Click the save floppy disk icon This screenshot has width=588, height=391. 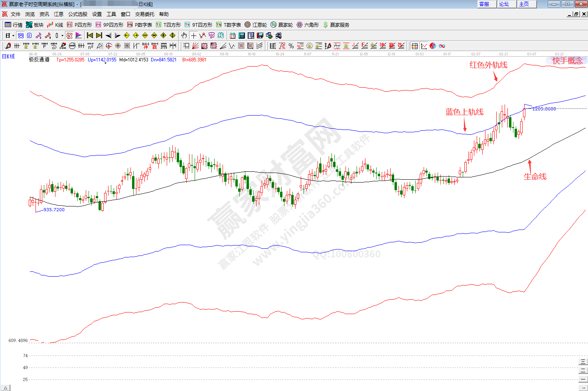260,35
